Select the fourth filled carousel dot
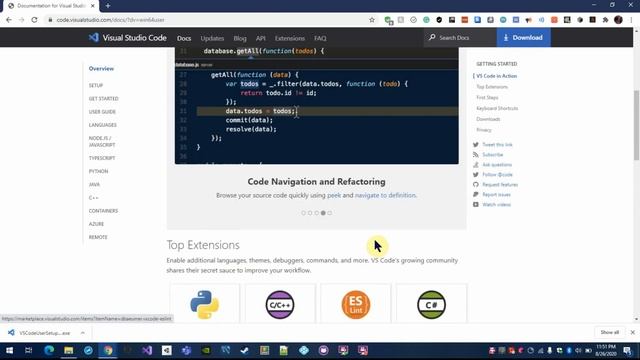The width and height of the screenshot is (640, 360). click(x=323, y=213)
